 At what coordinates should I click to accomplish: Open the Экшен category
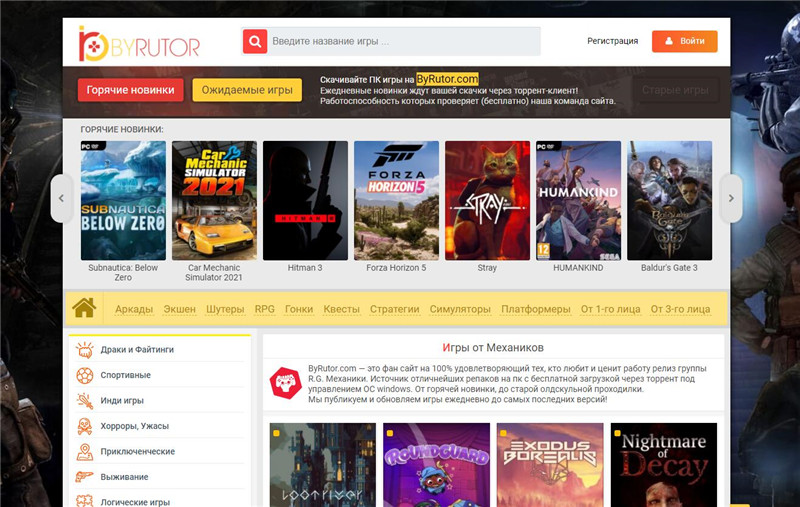point(180,309)
